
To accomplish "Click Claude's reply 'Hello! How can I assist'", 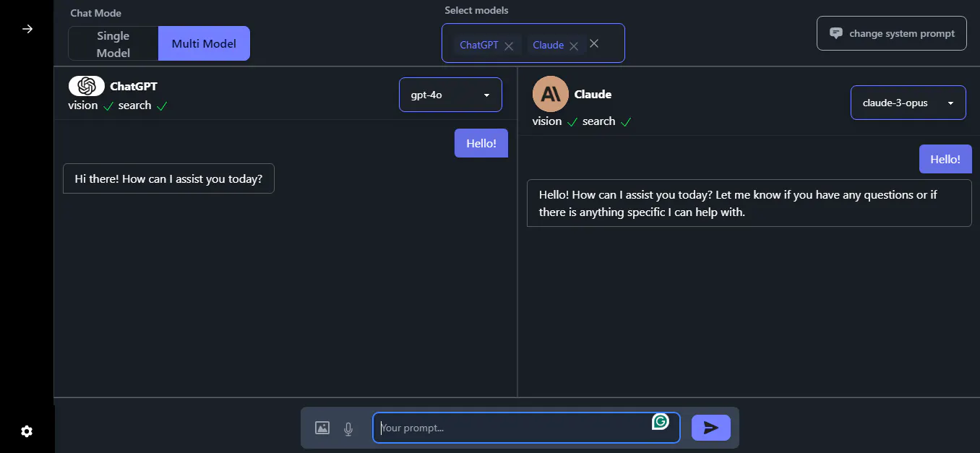I will tap(749, 203).
